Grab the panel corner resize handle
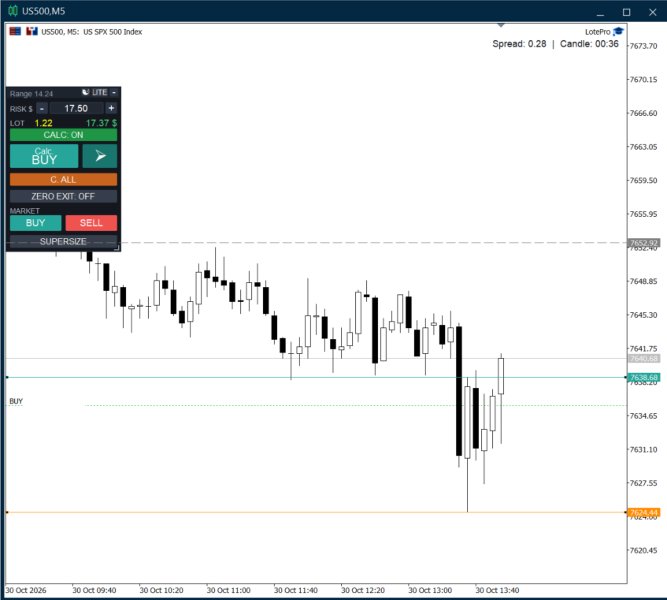 coord(117,247)
